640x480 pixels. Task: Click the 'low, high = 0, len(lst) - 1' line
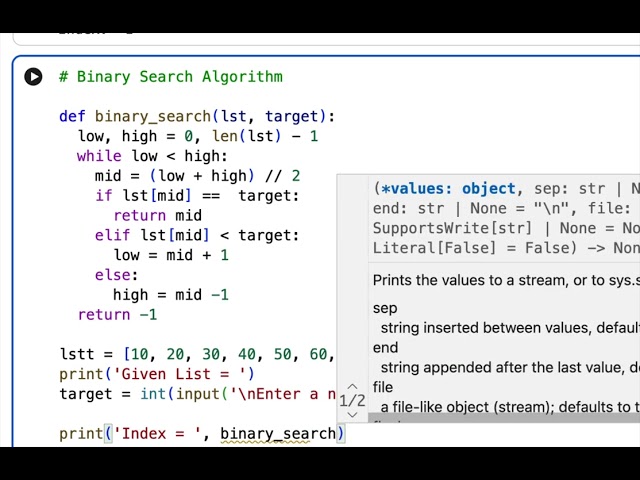(x=198, y=136)
